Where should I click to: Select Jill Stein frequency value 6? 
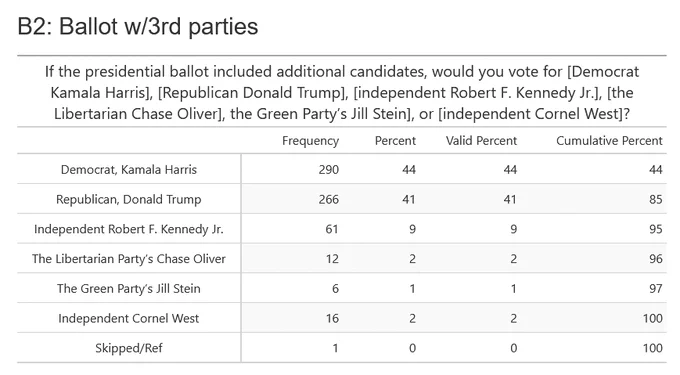[x=335, y=289]
